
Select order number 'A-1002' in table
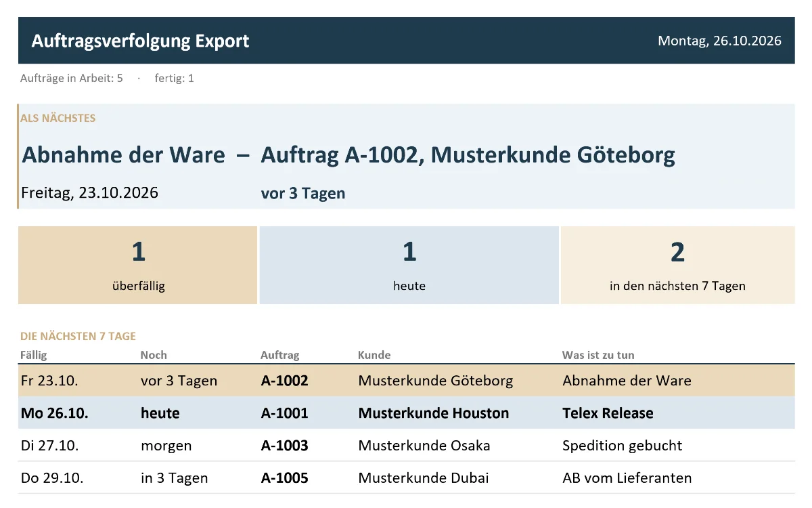(284, 381)
